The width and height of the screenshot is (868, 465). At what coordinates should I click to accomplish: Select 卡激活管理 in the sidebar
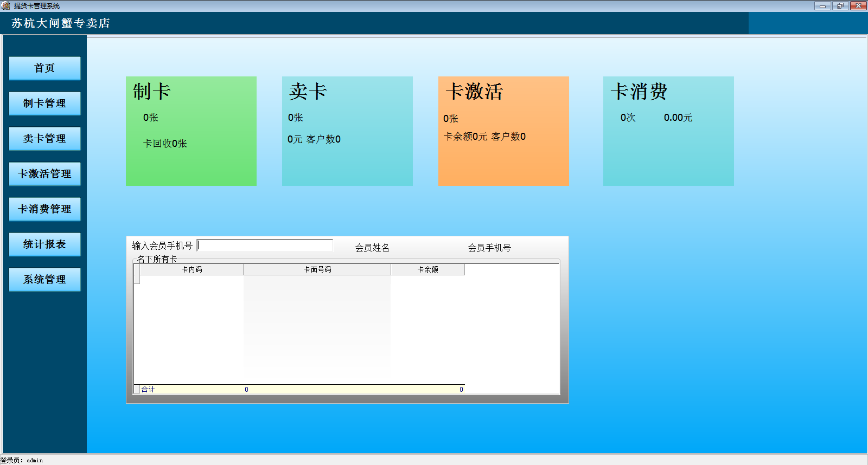point(44,174)
